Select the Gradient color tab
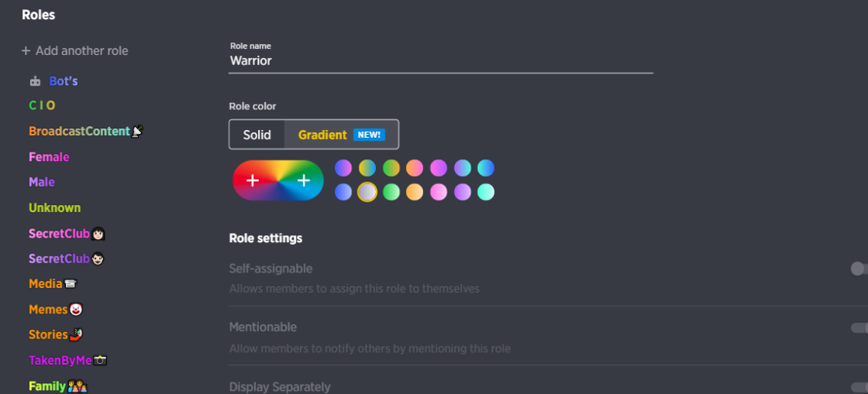The image size is (868, 394). (341, 135)
